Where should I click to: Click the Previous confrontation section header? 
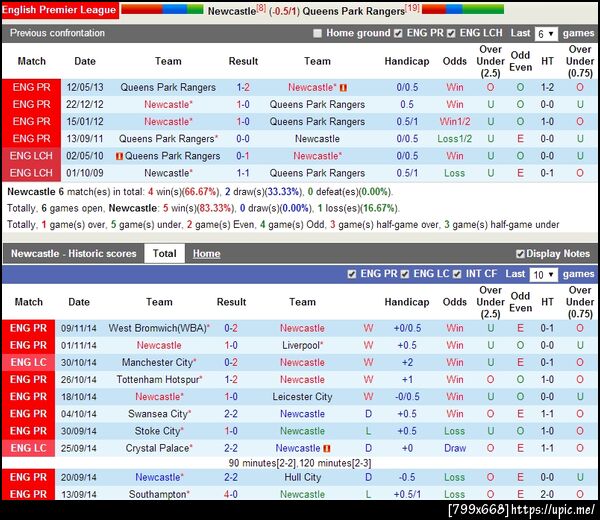(57, 33)
